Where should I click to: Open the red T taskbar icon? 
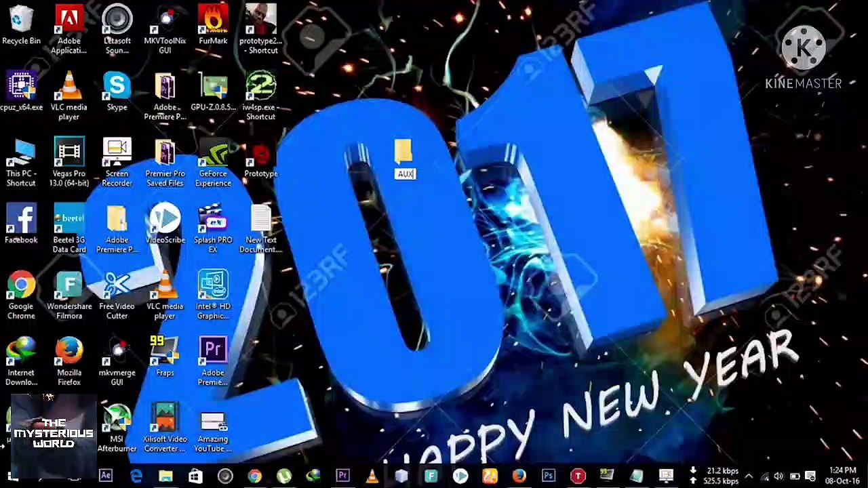coord(578,476)
